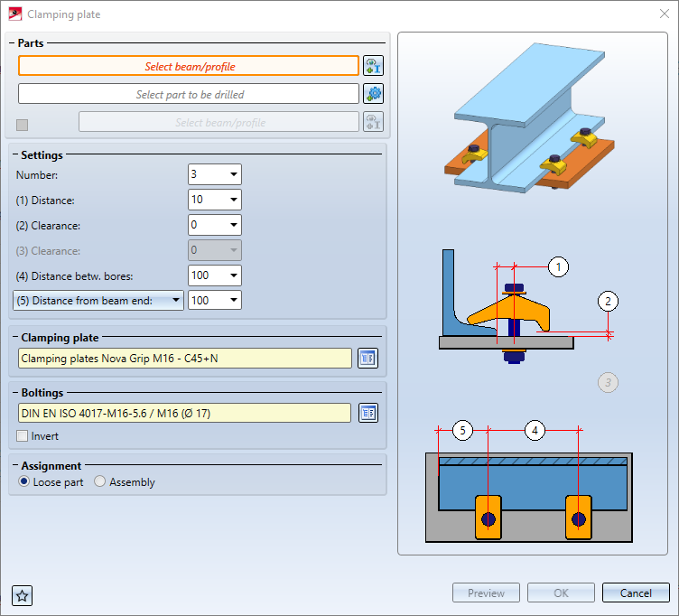Expand the (1) Distance value dropdown
Image resolution: width=679 pixels, height=616 pixels.
pos(234,200)
